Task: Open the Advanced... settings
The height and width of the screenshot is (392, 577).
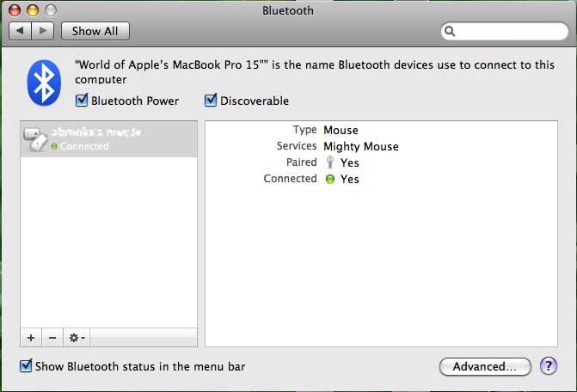Action: point(485,366)
